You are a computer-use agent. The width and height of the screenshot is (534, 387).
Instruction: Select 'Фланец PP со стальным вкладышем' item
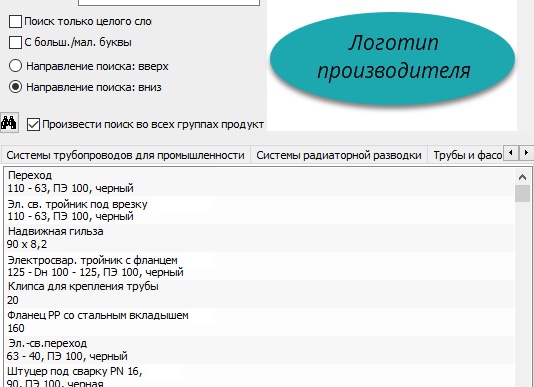point(260,322)
